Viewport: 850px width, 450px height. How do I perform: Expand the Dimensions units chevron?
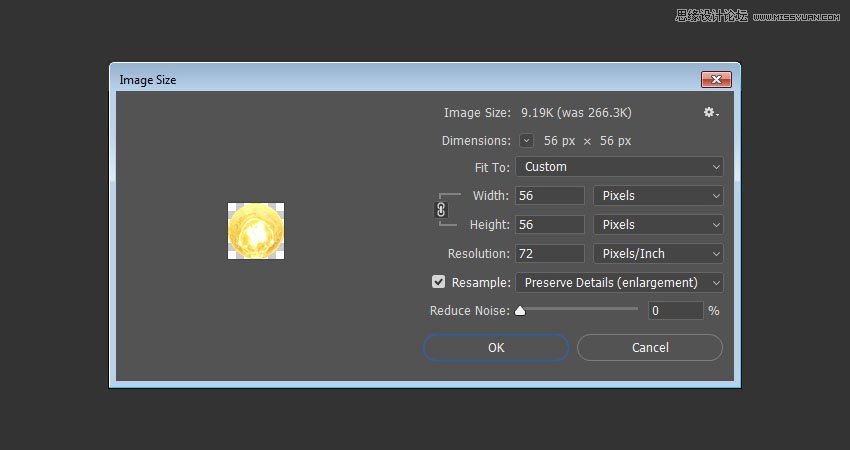(526, 141)
